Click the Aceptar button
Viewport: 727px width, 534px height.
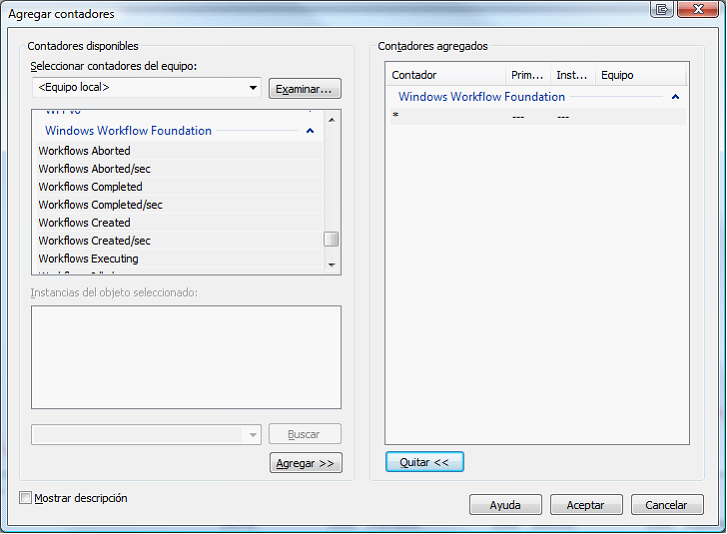point(586,505)
